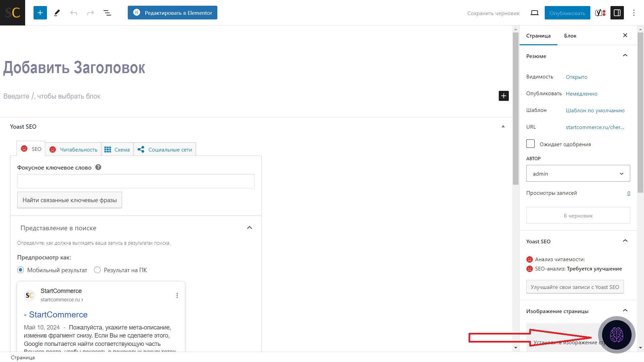Open the three-dot options menu

634,13
